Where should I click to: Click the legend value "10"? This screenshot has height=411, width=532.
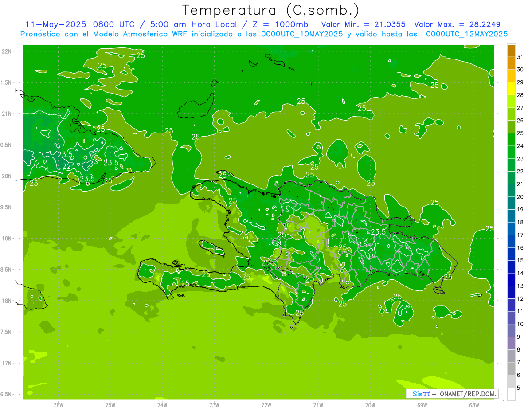(520, 324)
